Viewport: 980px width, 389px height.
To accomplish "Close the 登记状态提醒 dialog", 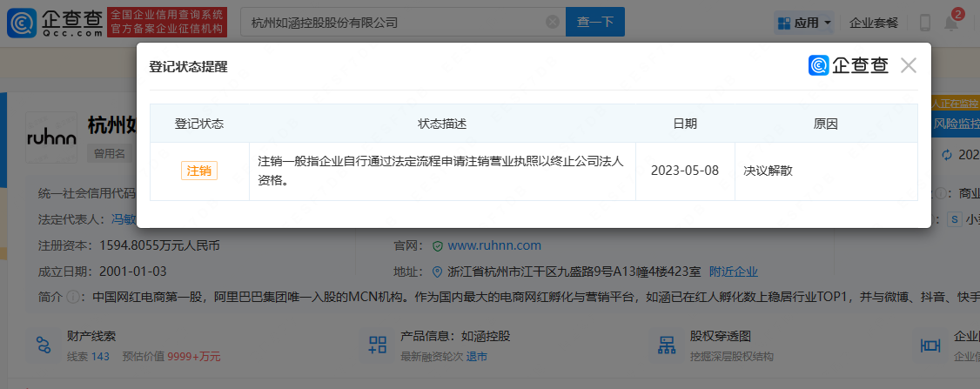I will coord(908,65).
